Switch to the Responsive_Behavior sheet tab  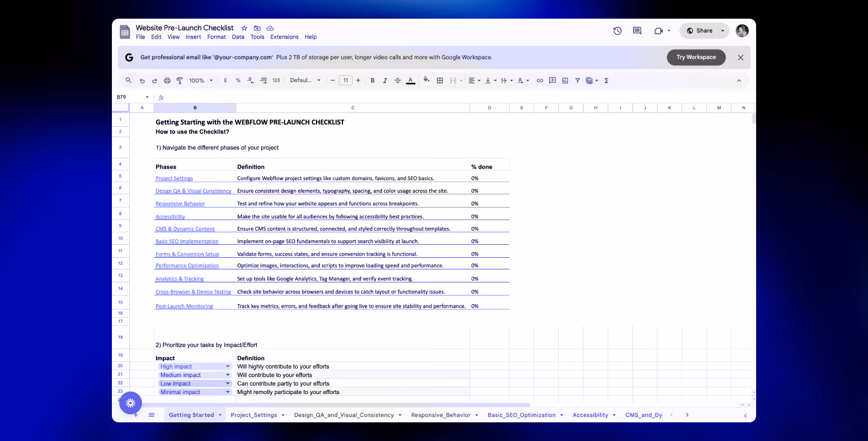click(x=440, y=414)
